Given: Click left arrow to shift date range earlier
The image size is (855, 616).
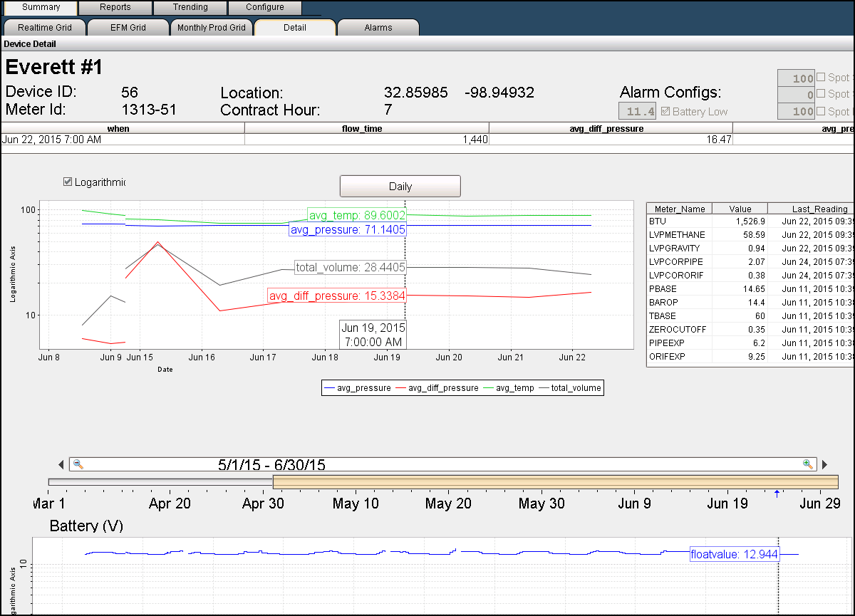Looking at the screenshot, I should [x=61, y=465].
